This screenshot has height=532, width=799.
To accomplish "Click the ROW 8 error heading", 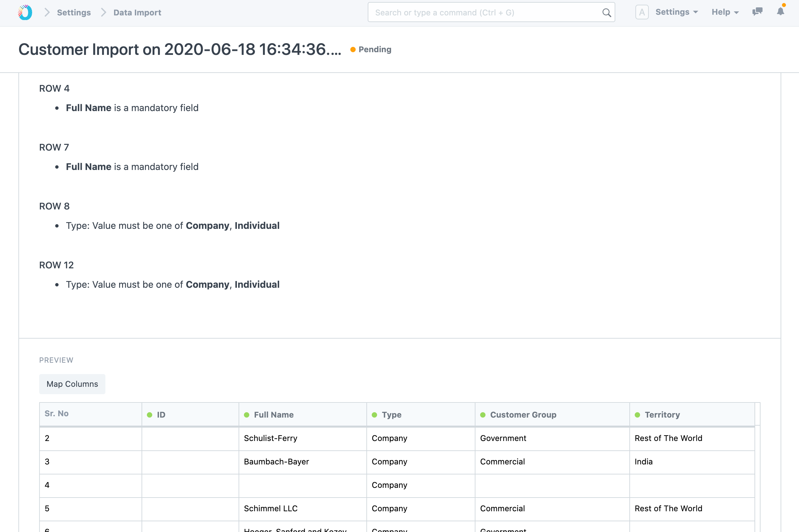I will (x=54, y=206).
